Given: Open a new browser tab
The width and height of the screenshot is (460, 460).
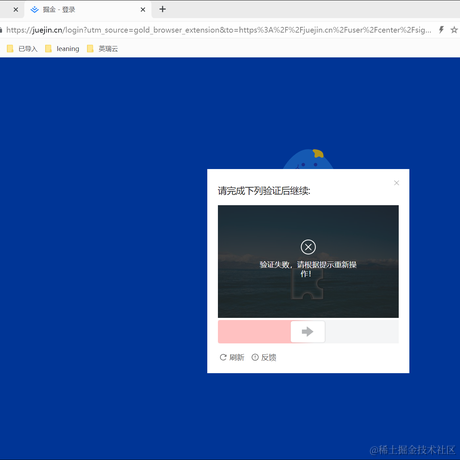Looking at the screenshot, I should point(162,9).
